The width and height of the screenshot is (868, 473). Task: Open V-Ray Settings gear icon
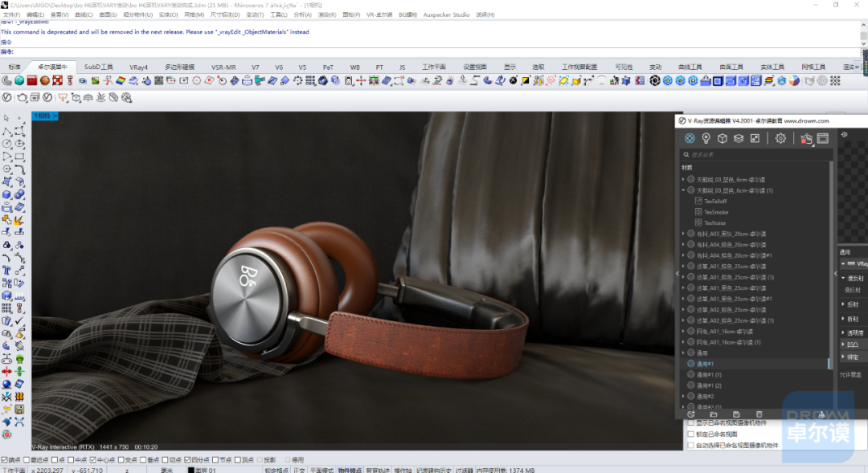coord(780,138)
